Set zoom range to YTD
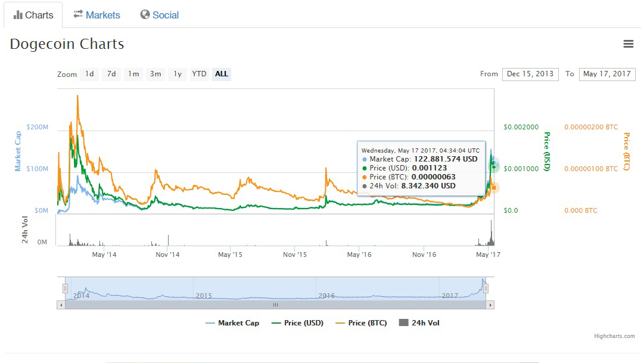Screen dimensions: 644x363 point(199,74)
